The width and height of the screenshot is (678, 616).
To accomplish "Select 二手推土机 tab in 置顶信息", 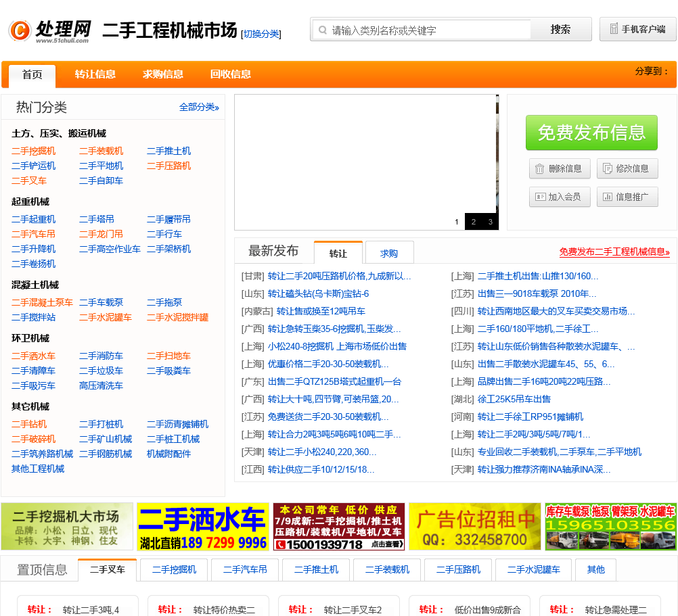I will tap(316, 570).
